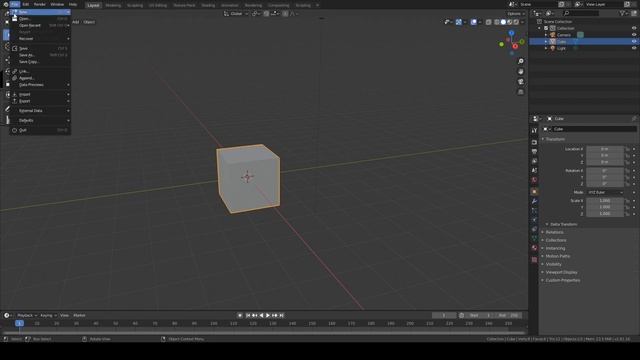Open the View Layer properties tab icon
The height and width of the screenshot is (360, 640).
point(534,161)
